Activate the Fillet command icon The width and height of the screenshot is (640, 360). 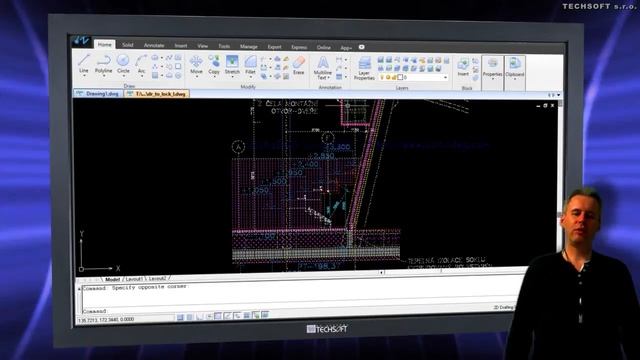(250, 62)
